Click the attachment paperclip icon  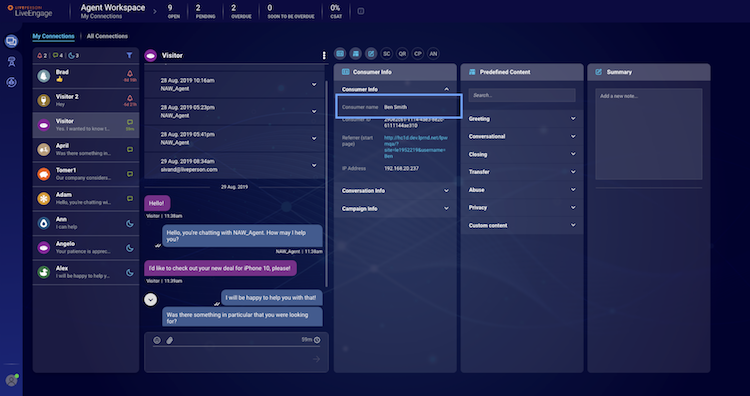pyautogui.click(x=169, y=340)
